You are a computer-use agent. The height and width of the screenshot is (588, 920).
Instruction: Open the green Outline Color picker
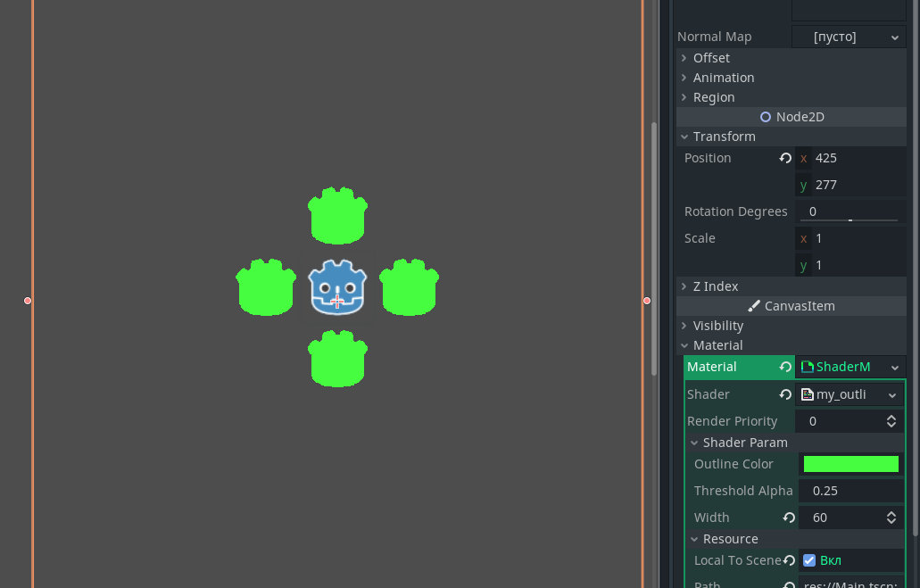click(x=850, y=464)
